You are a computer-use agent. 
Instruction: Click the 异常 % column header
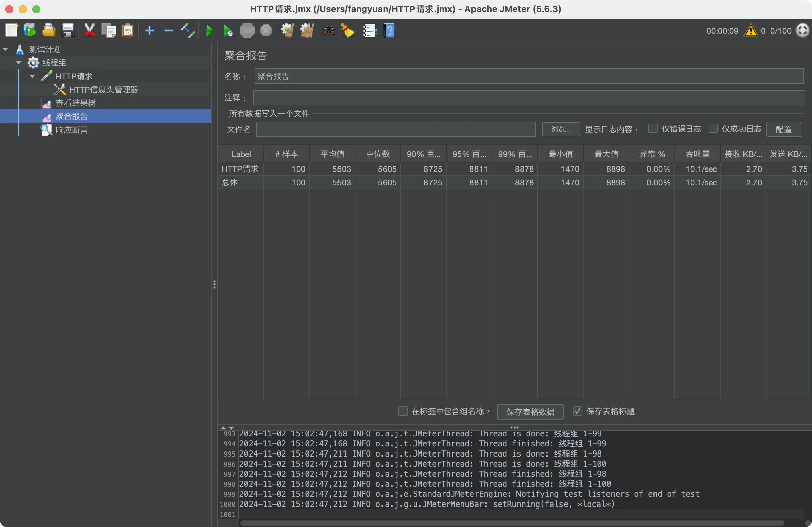click(x=652, y=154)
